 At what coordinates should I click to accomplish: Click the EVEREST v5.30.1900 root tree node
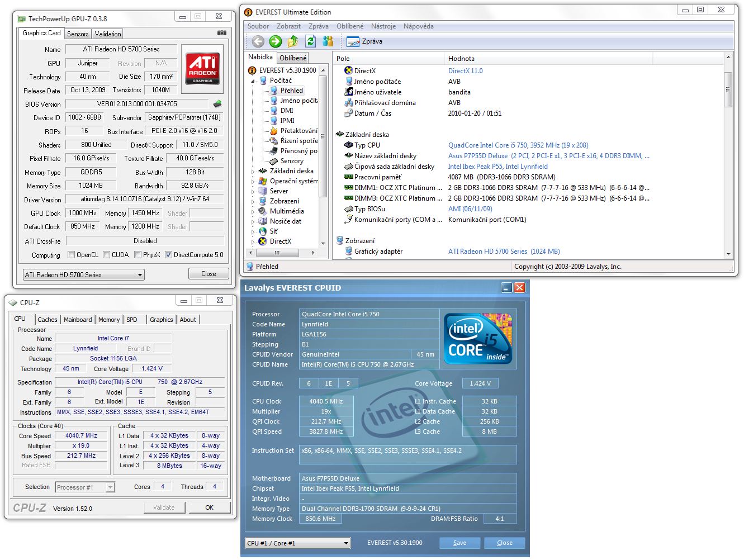(x=287, y=70)
